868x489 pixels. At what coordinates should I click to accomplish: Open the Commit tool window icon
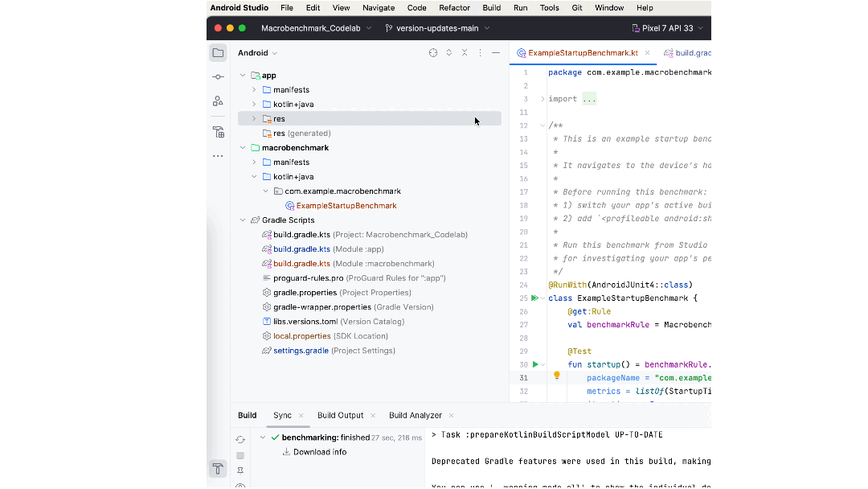tap(218, 76)
